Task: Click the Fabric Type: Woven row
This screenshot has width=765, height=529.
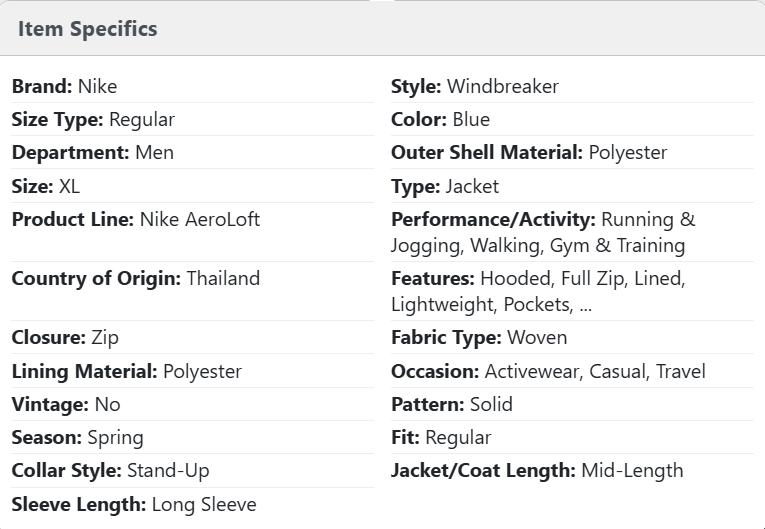Action: coord(572,338)
